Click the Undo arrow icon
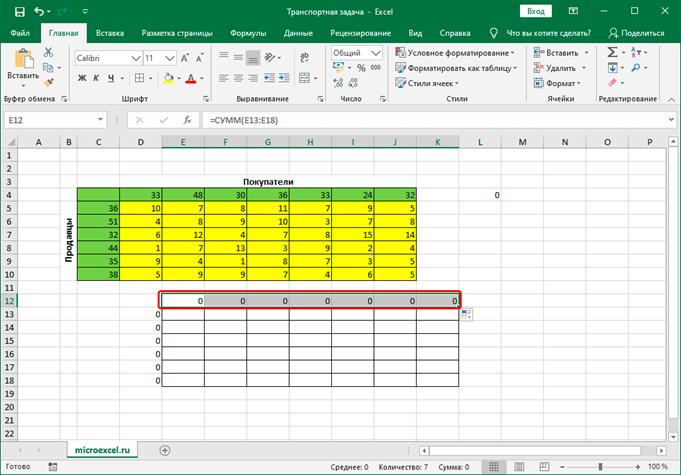Screen dimensions: 681x475 tap(39, 11)
